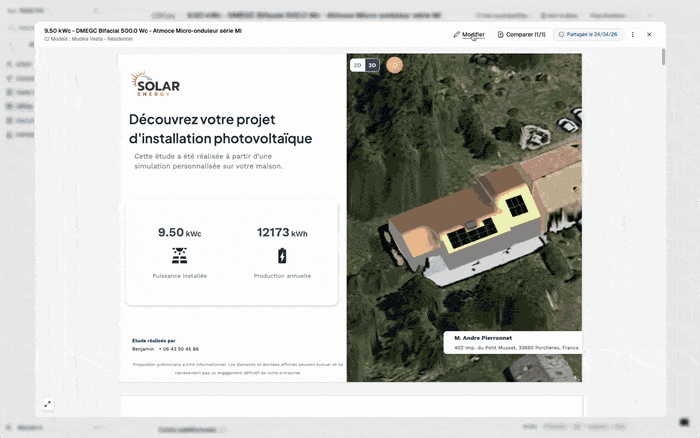
Task: Click the vertical scrollbar of the preview
Action: pyautogui.click(x=663, y=57)
